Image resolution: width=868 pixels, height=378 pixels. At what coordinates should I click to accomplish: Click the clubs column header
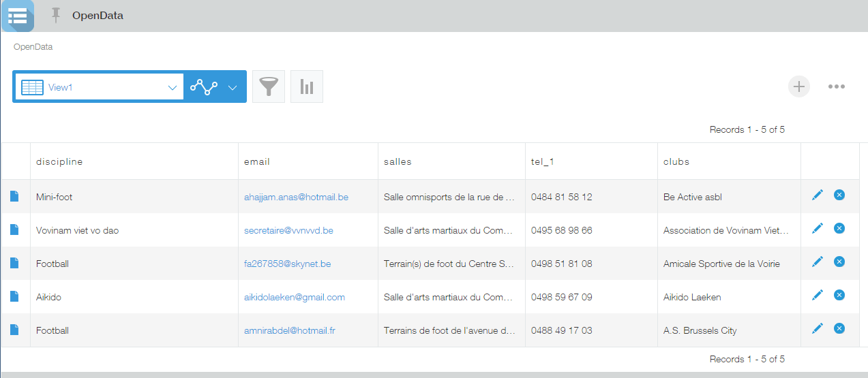729,161
